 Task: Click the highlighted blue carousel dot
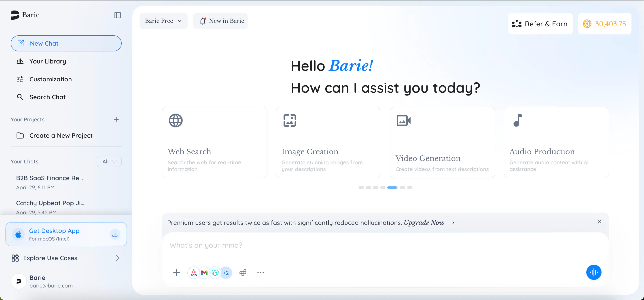coord(392,188)
